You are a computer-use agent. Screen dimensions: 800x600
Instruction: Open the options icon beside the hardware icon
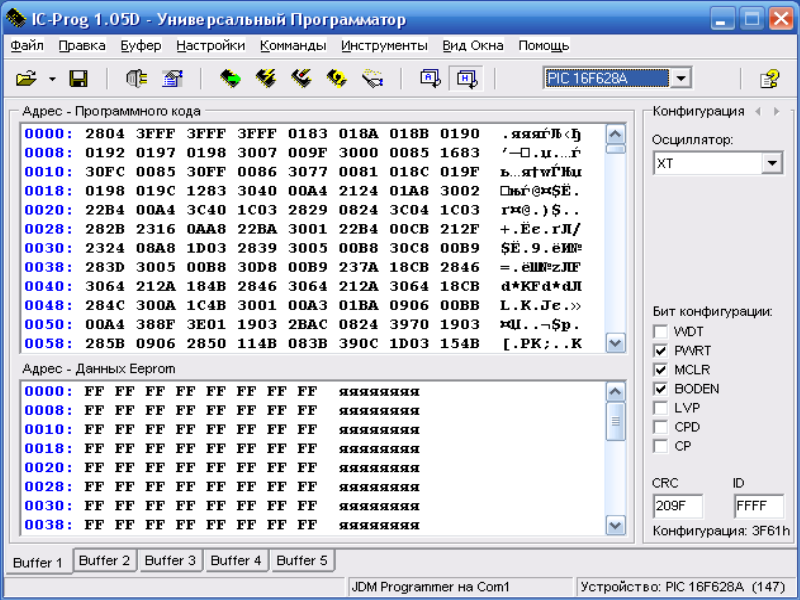point(173,79)
